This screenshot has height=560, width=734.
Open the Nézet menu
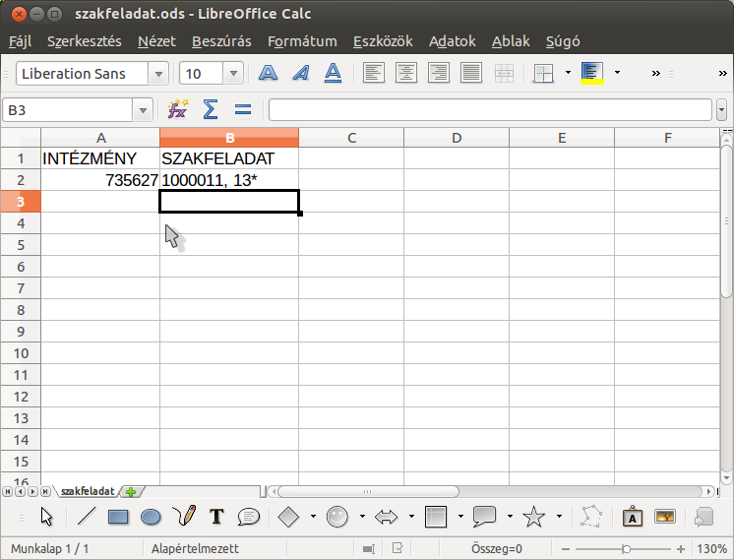click(x=156, y=41)
